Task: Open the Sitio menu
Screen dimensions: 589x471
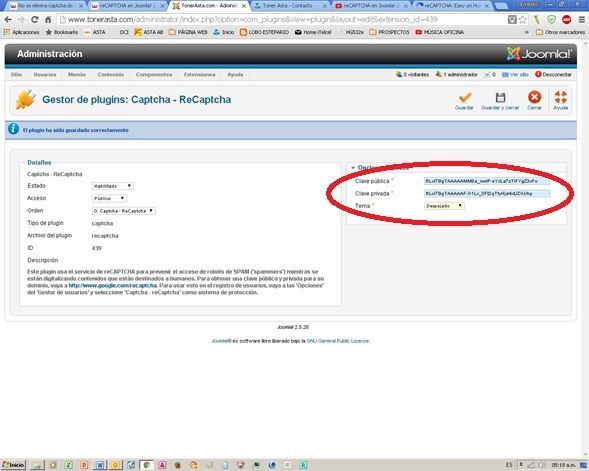Action: [16, 75]
